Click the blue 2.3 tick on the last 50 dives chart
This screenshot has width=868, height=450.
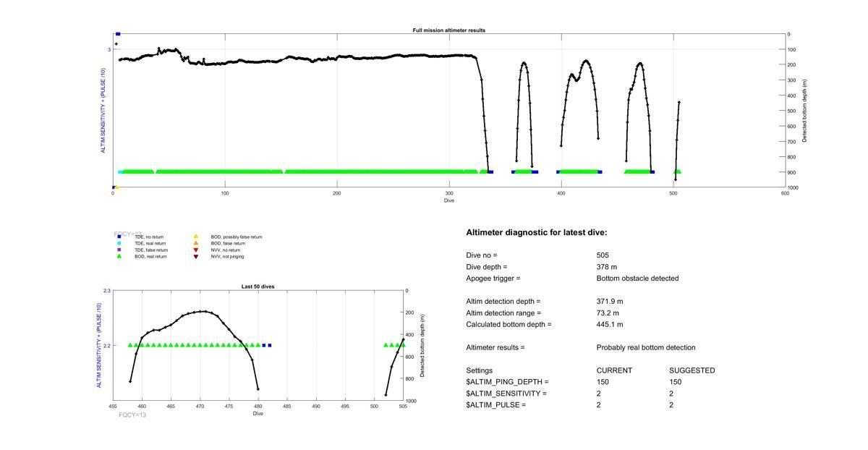point(107,291)
